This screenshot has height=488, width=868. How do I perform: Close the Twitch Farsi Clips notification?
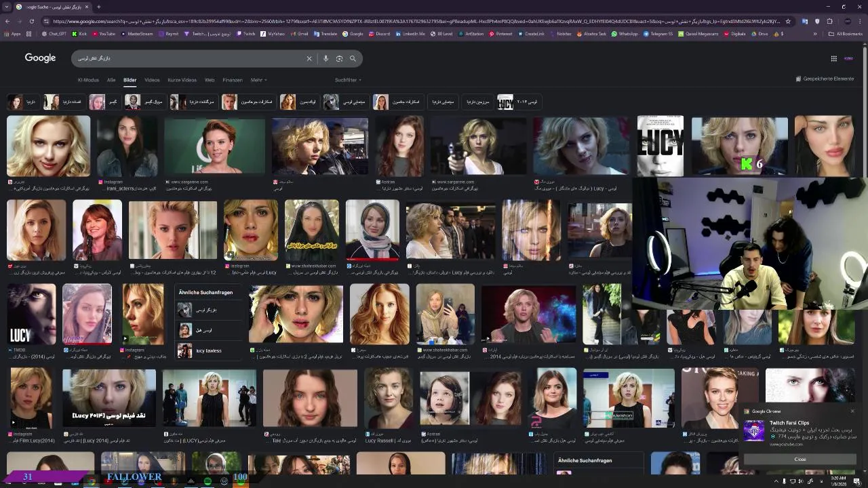coord(800,459)
